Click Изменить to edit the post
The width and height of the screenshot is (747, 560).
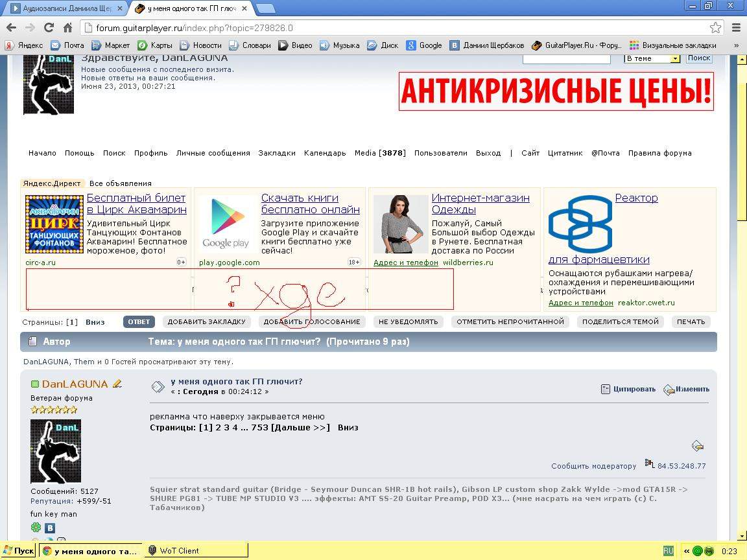(687, 389)
